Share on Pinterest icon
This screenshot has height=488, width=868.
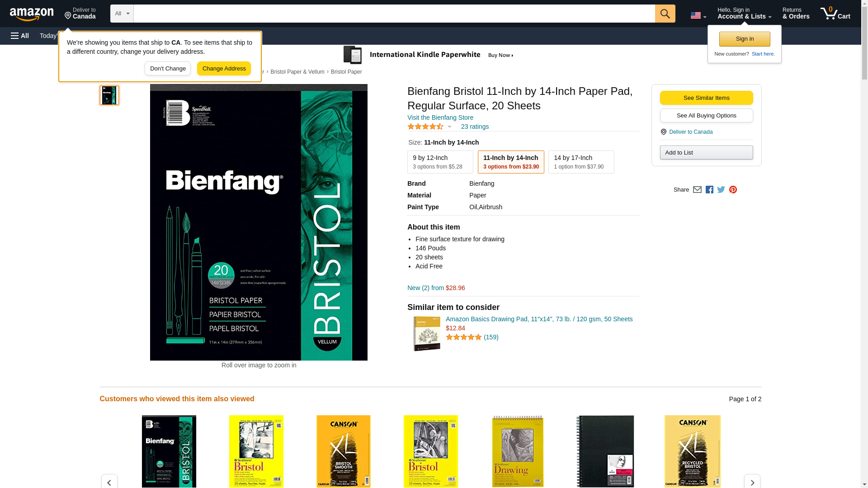tap(733, 190)
